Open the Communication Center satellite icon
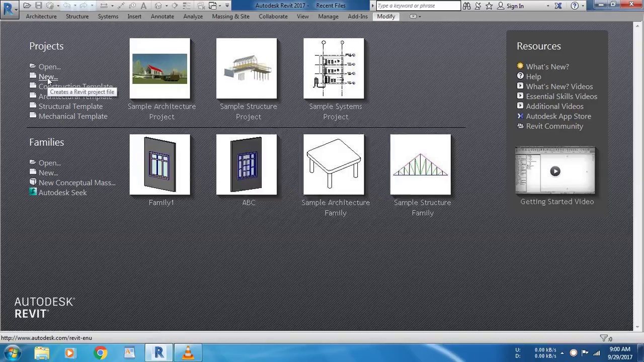Viewport: 644px width, 362px height. click(x=478, y=6)
